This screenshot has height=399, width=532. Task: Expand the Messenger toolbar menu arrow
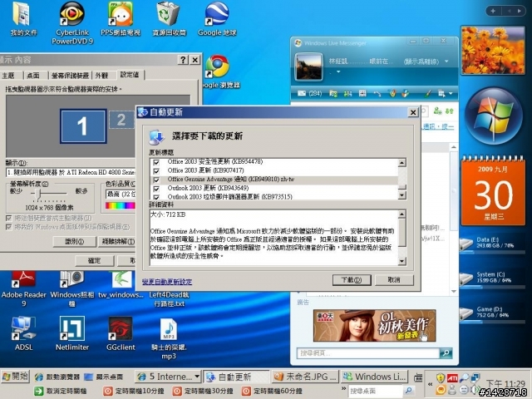coord(451,93)
